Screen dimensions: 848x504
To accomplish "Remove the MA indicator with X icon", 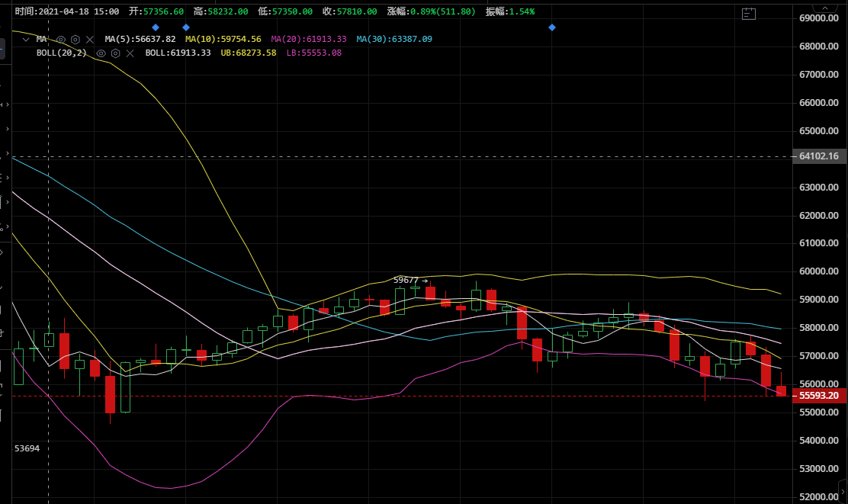I will pyautogui.click(x=90, y=39).
